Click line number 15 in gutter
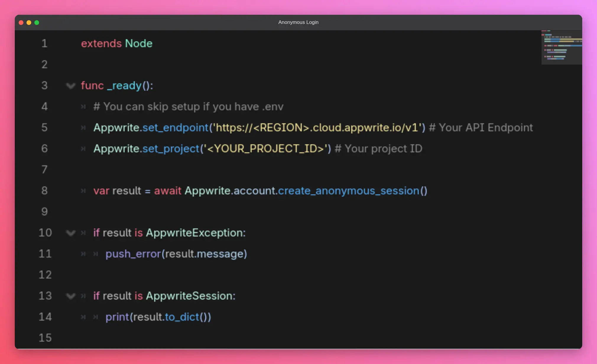This screenshot has width=597, height=364. [45, 338]
